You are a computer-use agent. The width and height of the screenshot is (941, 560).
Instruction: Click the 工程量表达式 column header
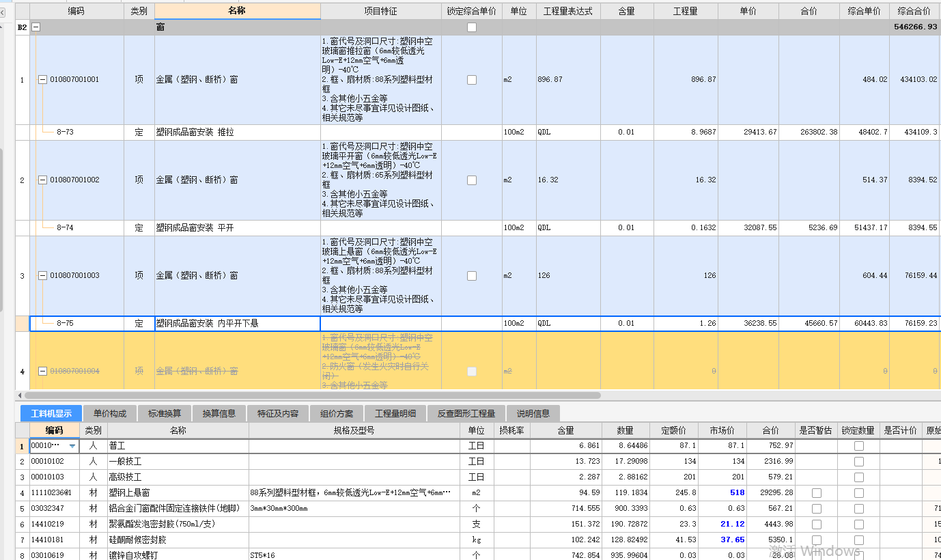click(568, 12)
